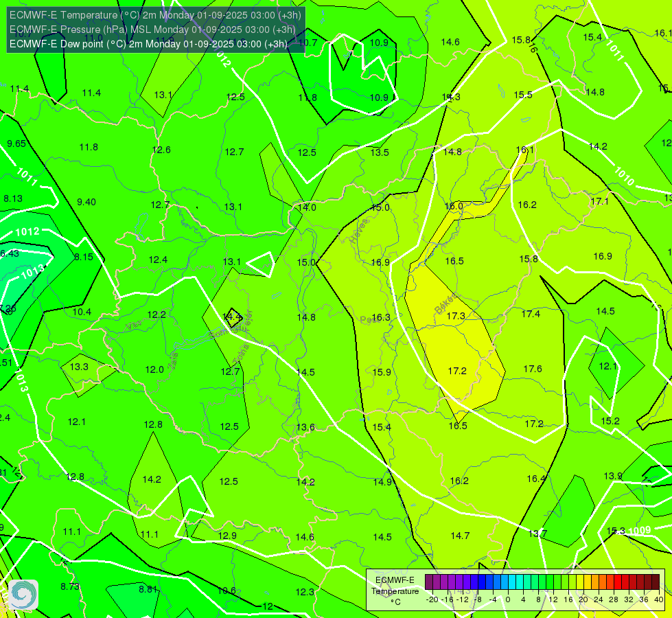Select the ECMWF-E Pressure MSL legend line
The width and height of the screenshot is (672, 618).
[152, 30]
